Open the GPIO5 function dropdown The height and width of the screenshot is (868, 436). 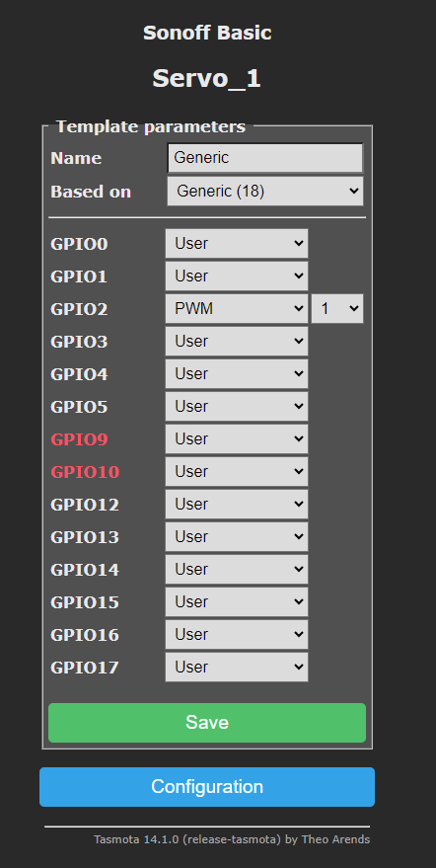(x=237, y=407)
